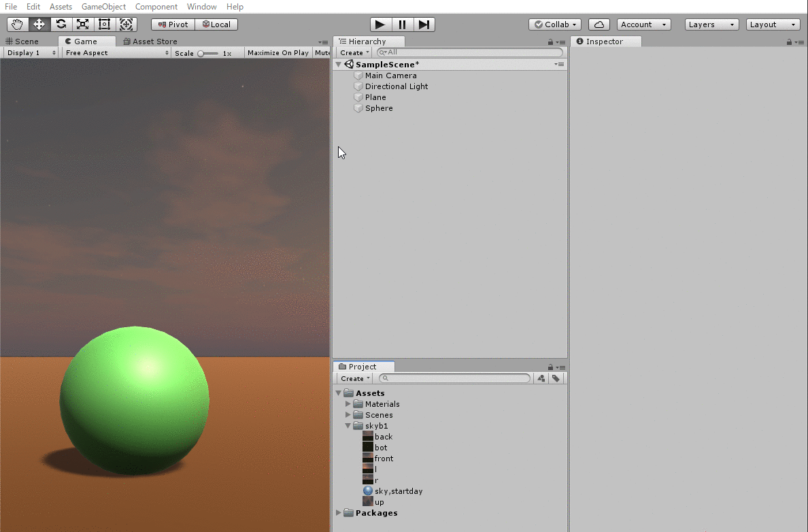This screenshot has height=532, width=808.
Task: Toggle Maximize On Play
Action: [277, 53]
